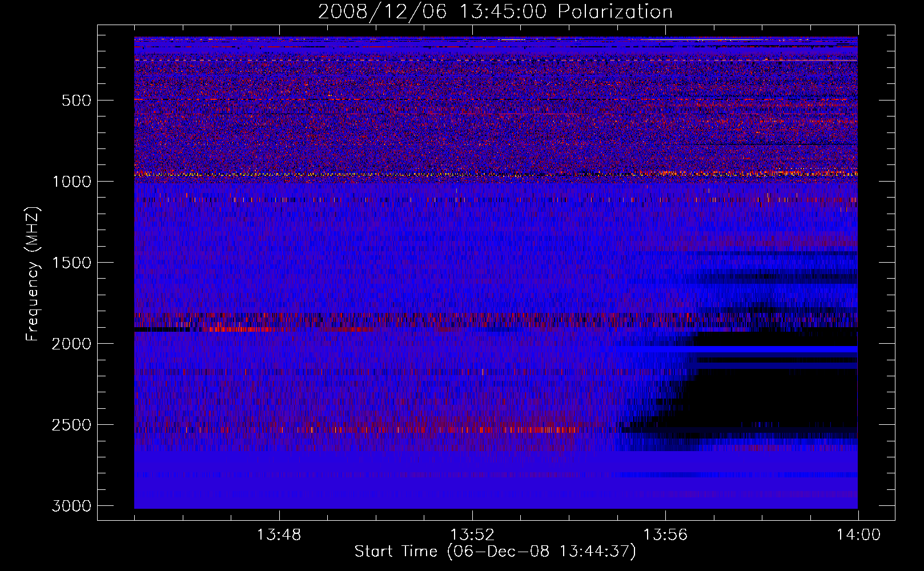Click the 14:00 time tick label
924x571 pixels.
[x=858, y=535]
